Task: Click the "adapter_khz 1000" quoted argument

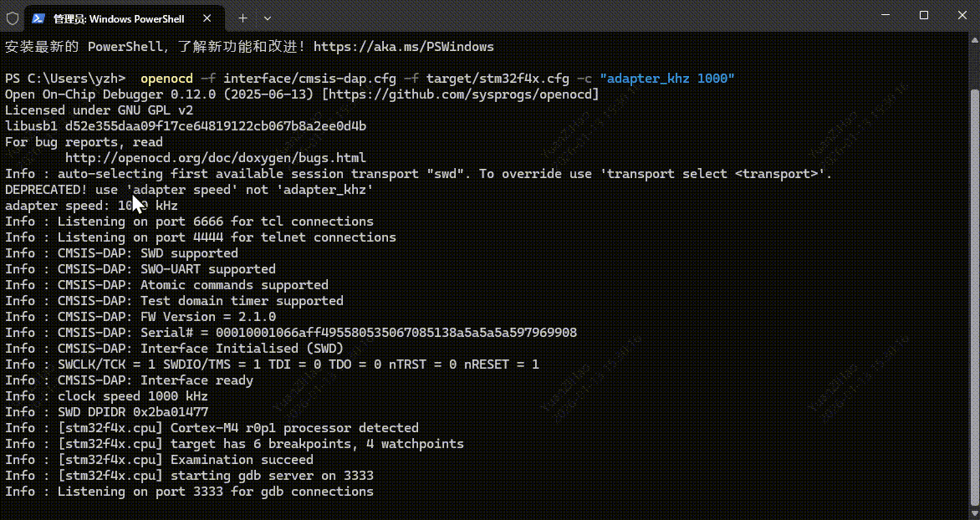Action: [667, 79]
